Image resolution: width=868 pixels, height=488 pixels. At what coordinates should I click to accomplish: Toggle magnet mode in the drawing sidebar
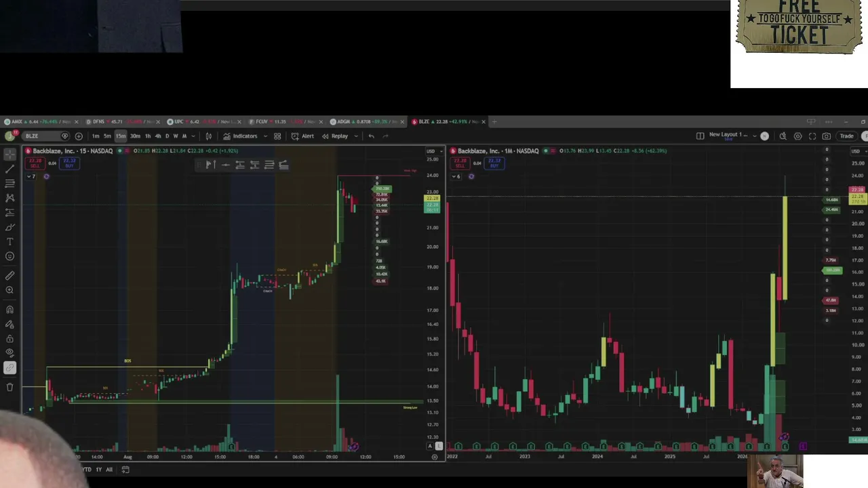9,309
